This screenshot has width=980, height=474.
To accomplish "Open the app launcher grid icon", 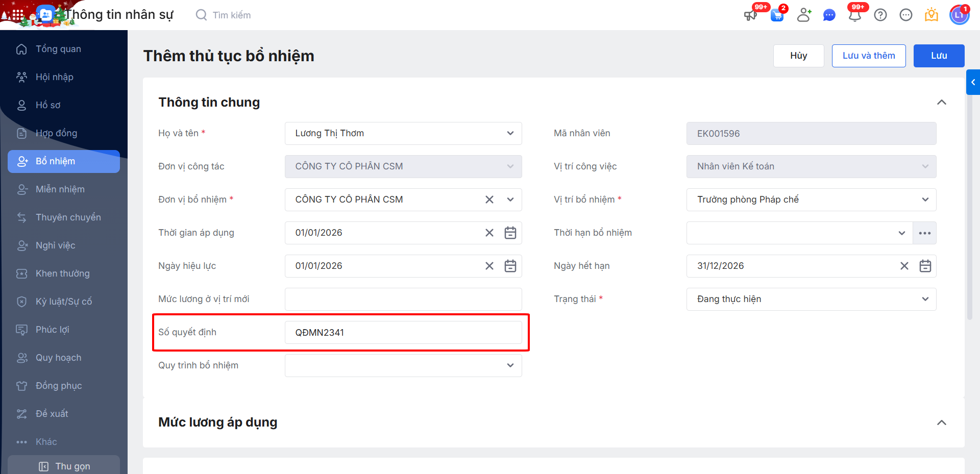I will pyautogui.click(x=17, y=15).
